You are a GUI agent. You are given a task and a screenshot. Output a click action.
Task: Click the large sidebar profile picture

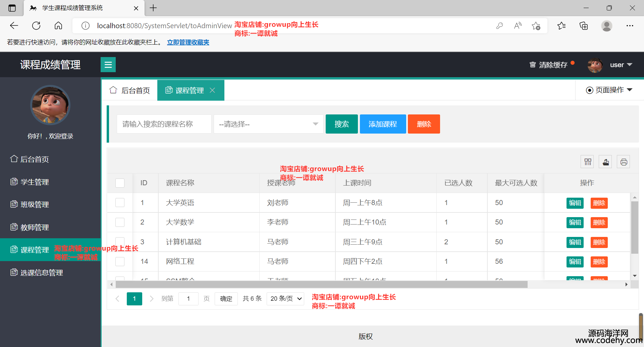[x=50, y=105]
